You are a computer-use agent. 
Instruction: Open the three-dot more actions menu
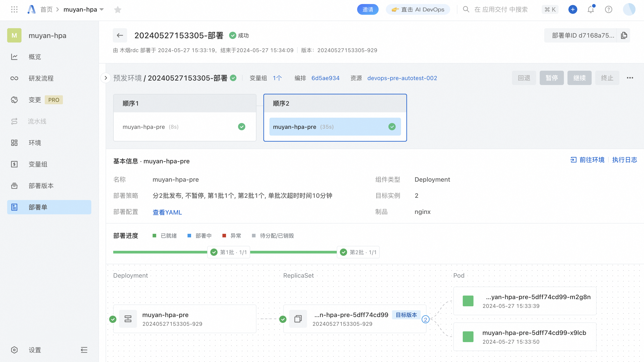point(630,78)
